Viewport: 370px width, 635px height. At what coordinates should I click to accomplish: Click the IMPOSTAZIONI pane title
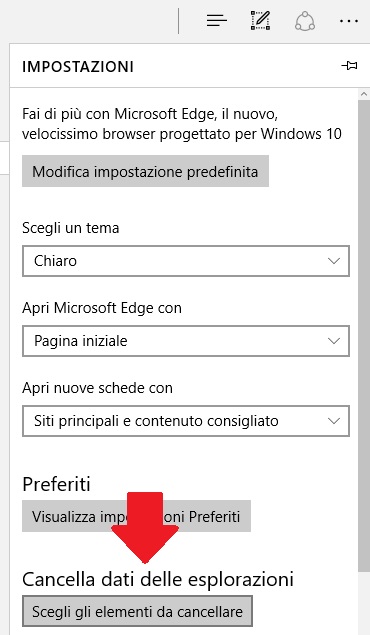[x=78, y=67]
